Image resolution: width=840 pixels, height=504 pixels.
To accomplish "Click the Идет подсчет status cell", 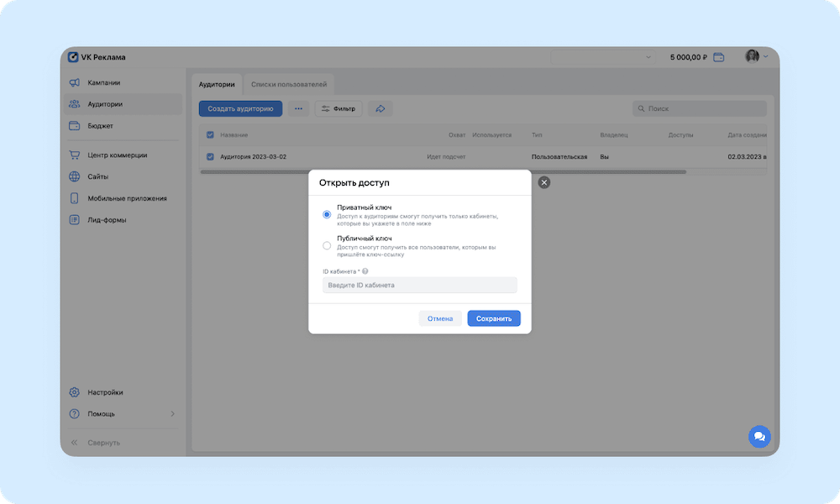I will [446, 157].
